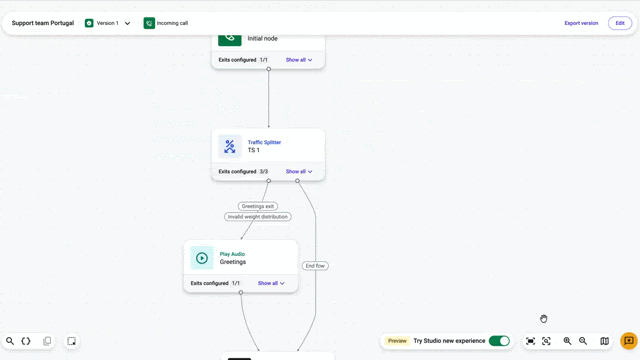
Task: Zoom in on the canvas
Action: [567, 341]
